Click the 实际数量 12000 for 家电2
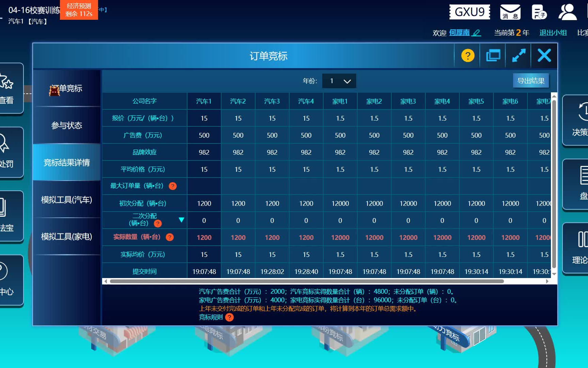 [374, 237]
